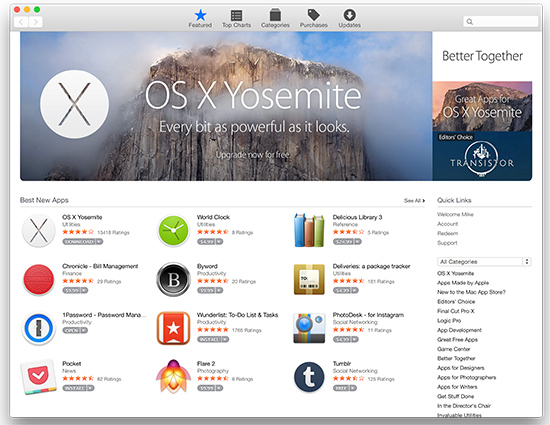Open the Pocket app icon
550x425 pixels.
39,377
